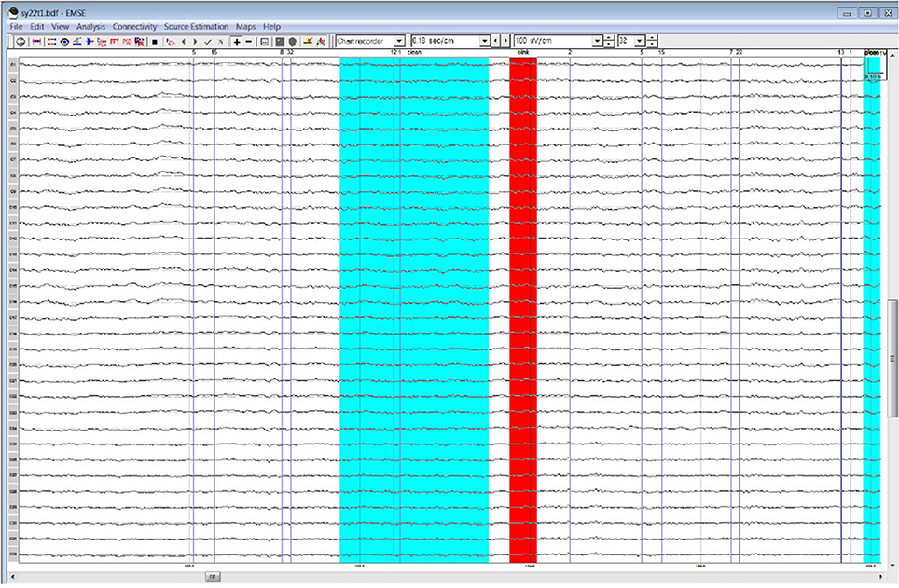Click up arrow of the channel count spinner
899x588 pixels.
pos(652,38)
